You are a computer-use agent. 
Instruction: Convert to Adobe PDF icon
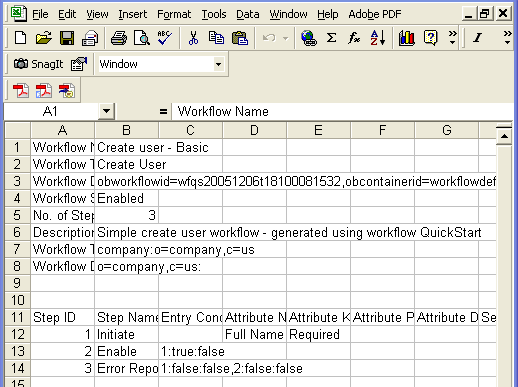[21, 90]
